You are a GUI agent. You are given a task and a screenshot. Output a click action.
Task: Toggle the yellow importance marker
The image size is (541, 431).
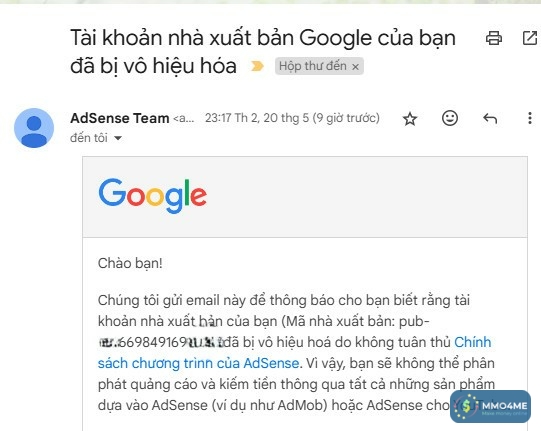pyautogui.click(x=257, y=66)
